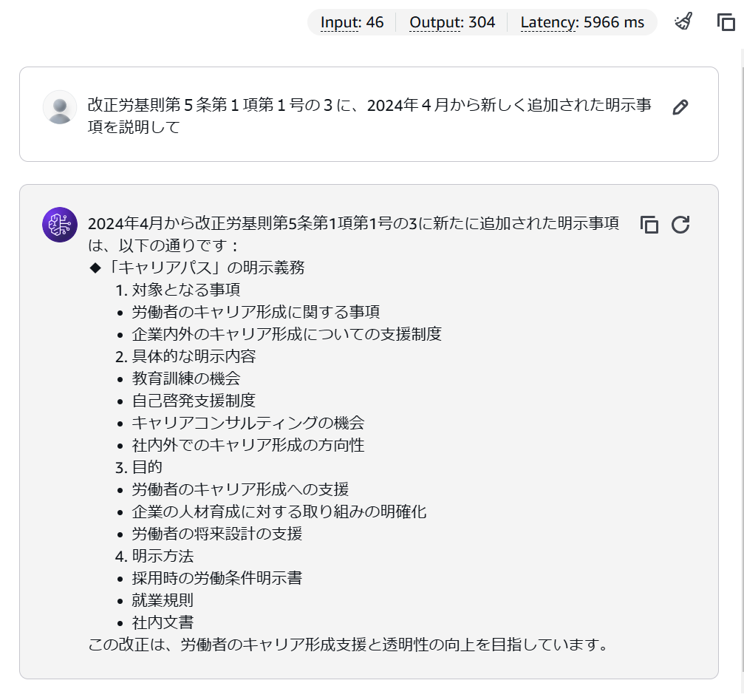Image resolution: width=744 pixels, height=700 pixels.
Task: View details of the Input token count 46
Action: tap(350, 22)
